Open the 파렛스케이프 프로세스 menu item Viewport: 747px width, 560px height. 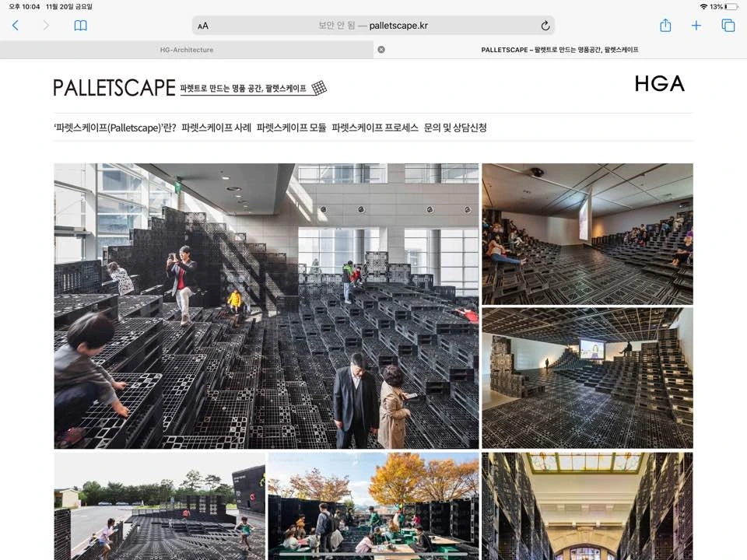375,128
